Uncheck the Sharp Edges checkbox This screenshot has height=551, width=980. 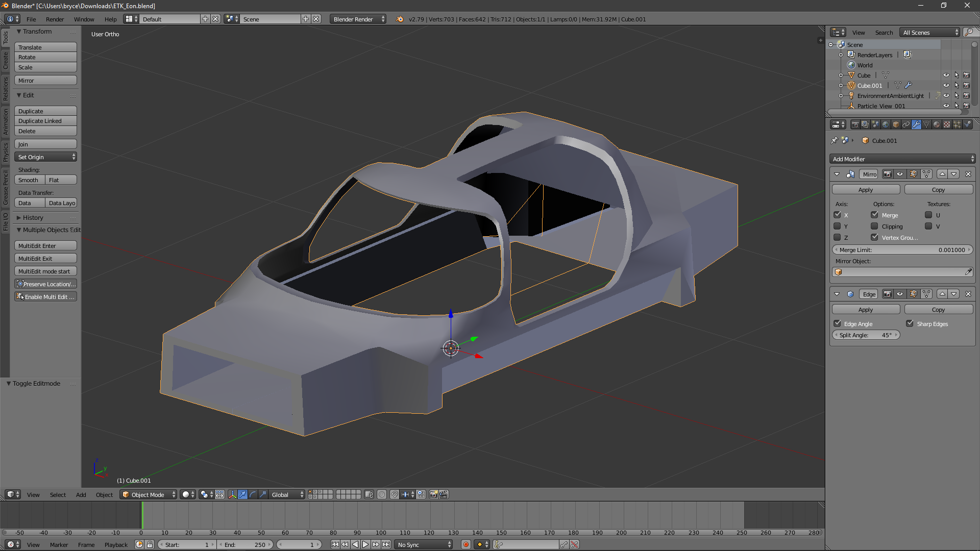(x=910, y=323)
